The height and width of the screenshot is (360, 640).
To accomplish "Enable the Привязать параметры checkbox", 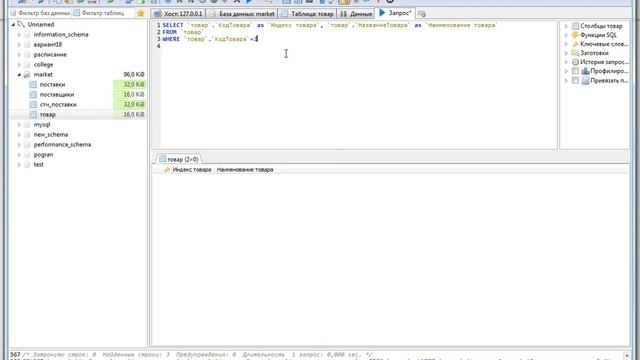I will click(x=575, y=80).
